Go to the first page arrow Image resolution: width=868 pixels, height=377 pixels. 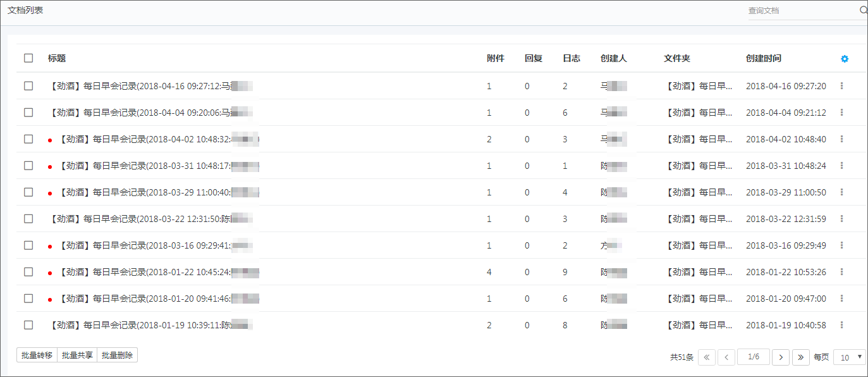(x=706, y=357)
